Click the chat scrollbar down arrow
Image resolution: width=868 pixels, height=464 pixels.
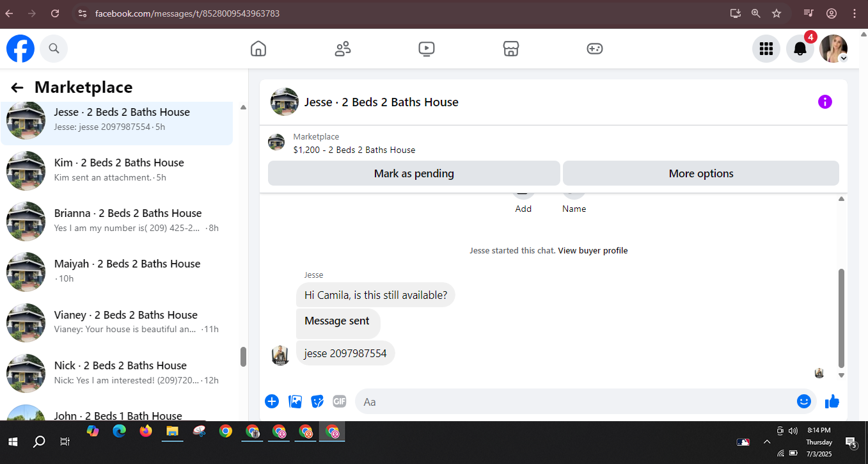click(841, 376)
